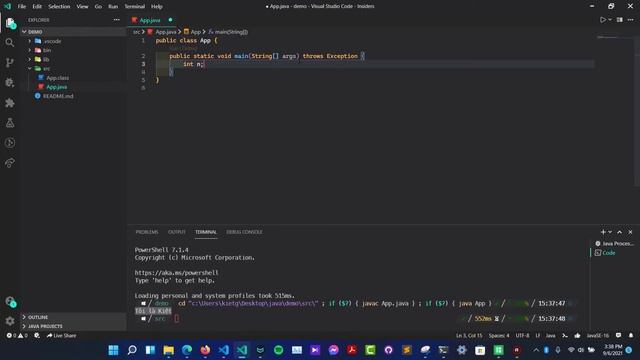Create a new terminal with plus icon

point(603,232)
